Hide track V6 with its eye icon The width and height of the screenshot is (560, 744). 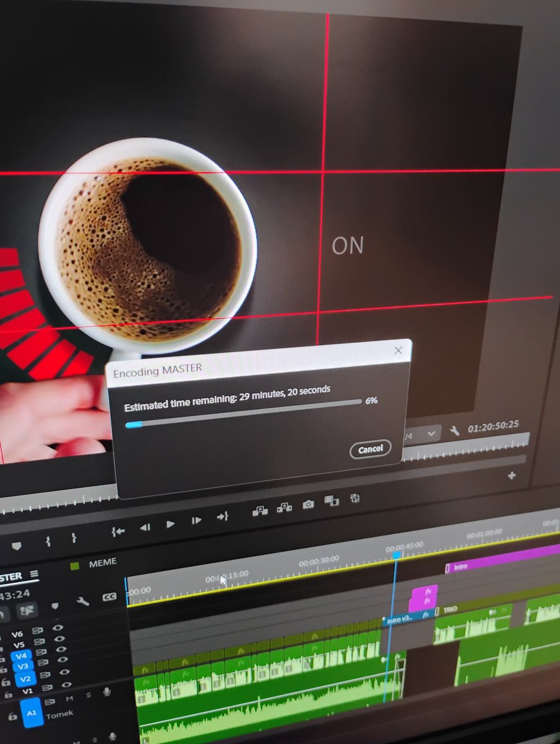click(x=58, y=628)
